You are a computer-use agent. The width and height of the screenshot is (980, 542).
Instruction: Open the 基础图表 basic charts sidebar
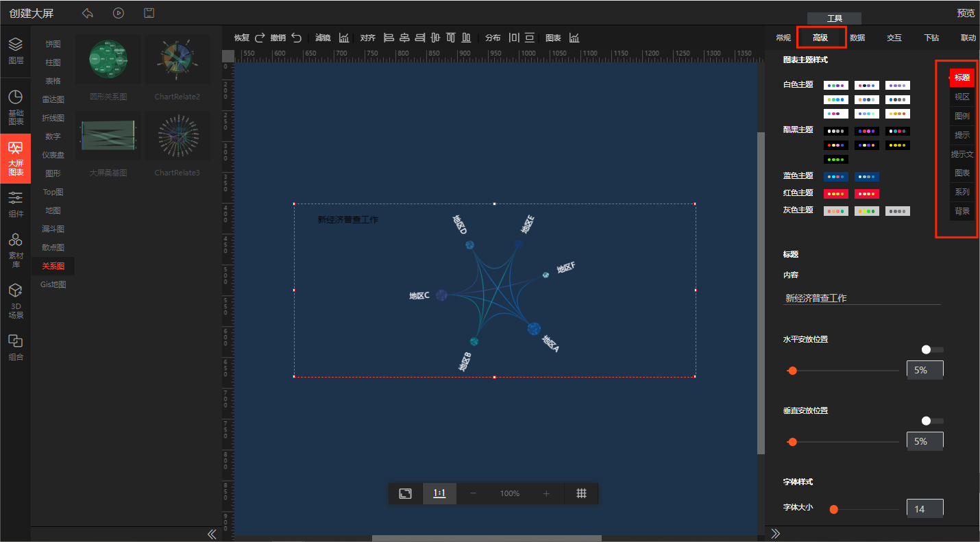click(x=15, y=108)
